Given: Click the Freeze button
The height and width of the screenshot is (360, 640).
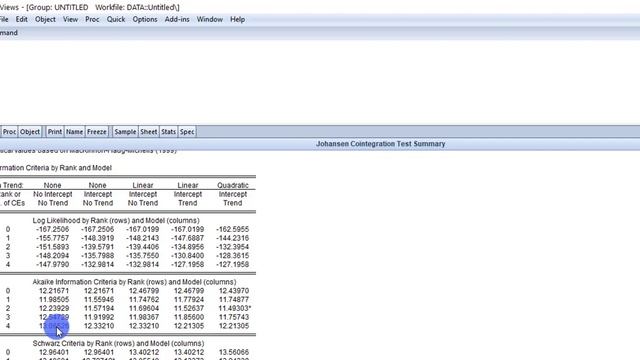Looking at the screenshot, I should pyautogui.click(x=97, y=132).
